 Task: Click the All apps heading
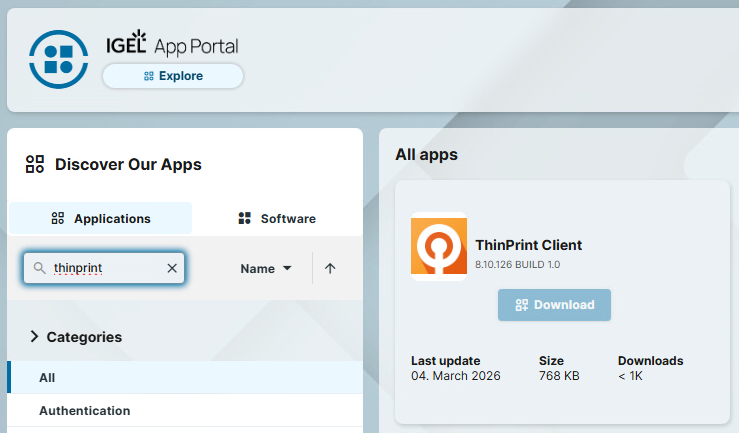(427, 155)
